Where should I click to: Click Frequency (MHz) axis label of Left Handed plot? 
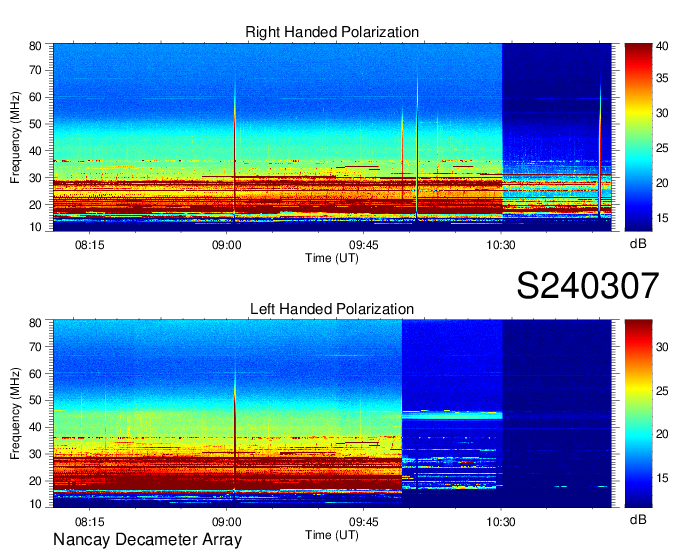(15, 414)
